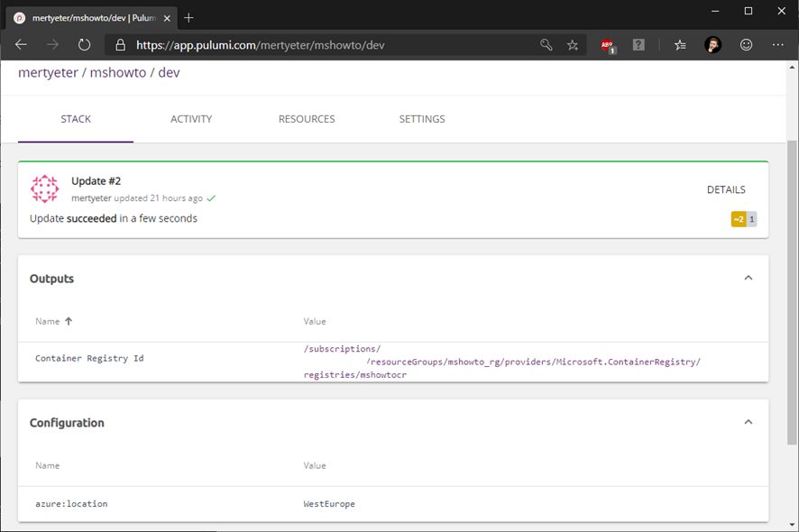Click the mertyeter user name in update card
Screen dimensions: 799x532
[x=91, y=198]
